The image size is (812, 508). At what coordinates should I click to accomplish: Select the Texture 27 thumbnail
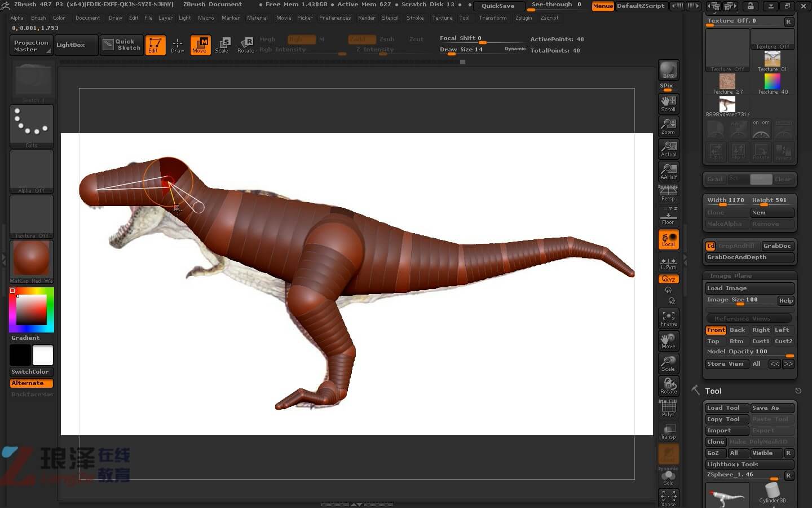pos(727,82)
